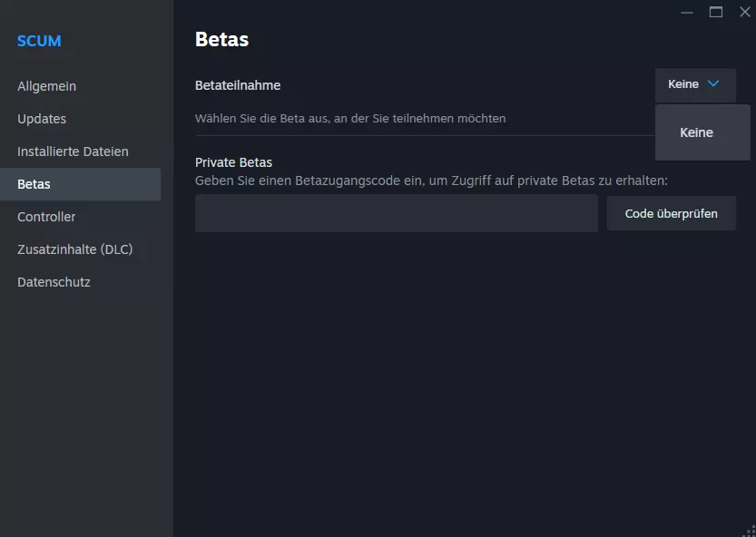Open the Controller settings page
The width and height of the screenshot is (756, 537).
46,217
